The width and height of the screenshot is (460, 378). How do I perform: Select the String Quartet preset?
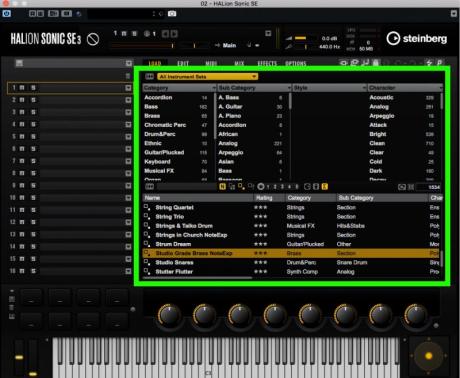pos(174,207)
